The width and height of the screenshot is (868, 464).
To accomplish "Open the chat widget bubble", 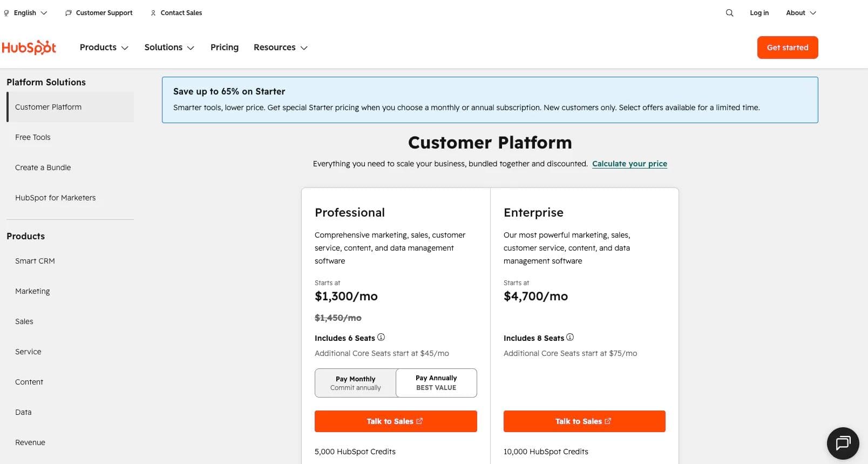I will point(843,443).
